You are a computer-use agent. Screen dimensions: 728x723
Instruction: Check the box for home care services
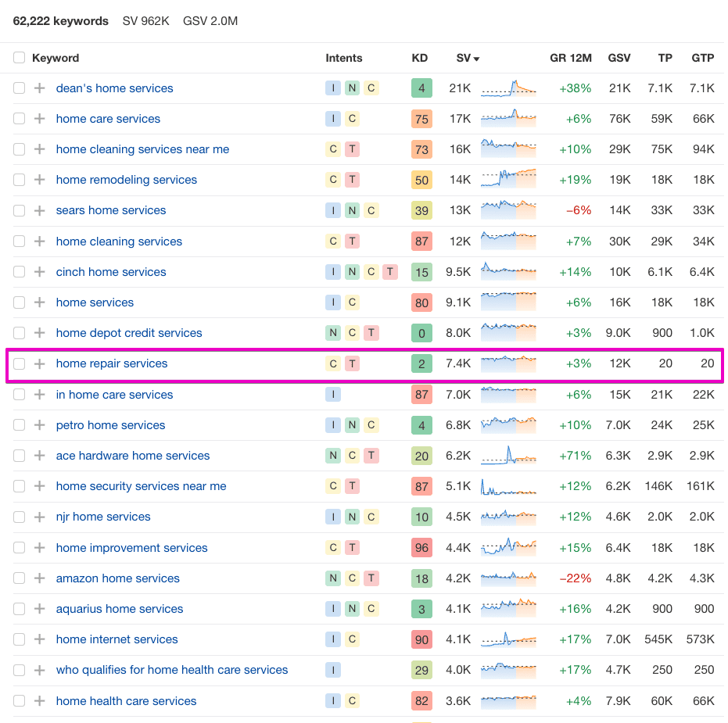[19, 119]
